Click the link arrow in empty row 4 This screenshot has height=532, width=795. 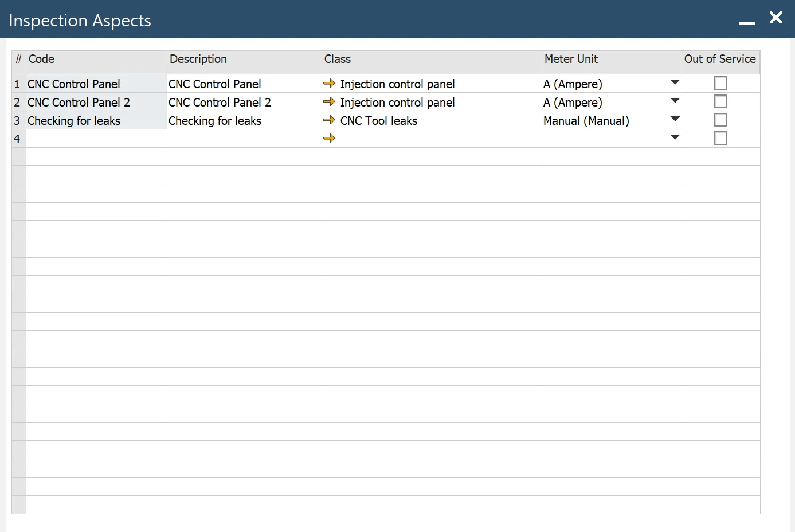[329, 139]
